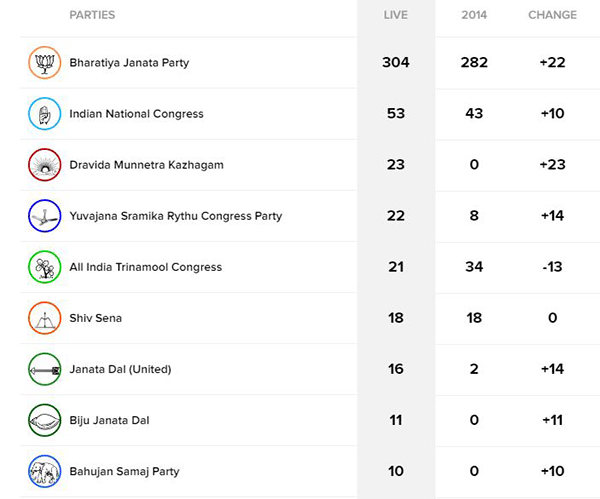The width and height of the screenshot is (600, 499).
Task: Click the BJP live seat count 304
Action: click(x=396, y=63)
